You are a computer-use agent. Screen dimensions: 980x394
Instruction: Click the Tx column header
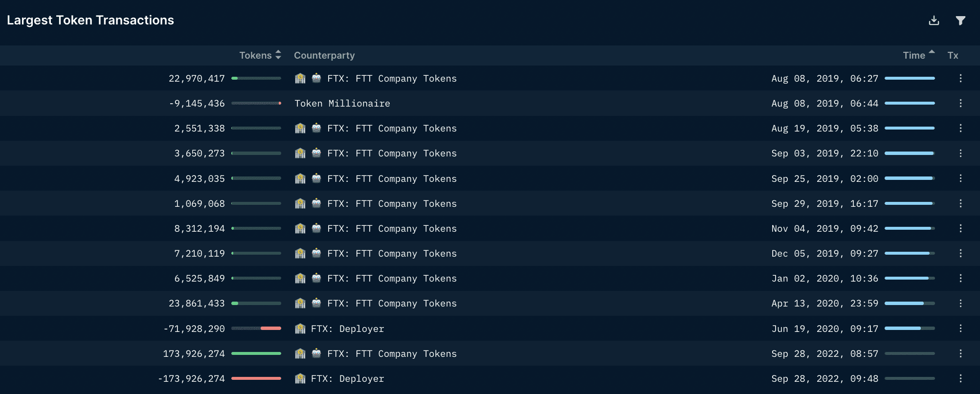[953, 55]
